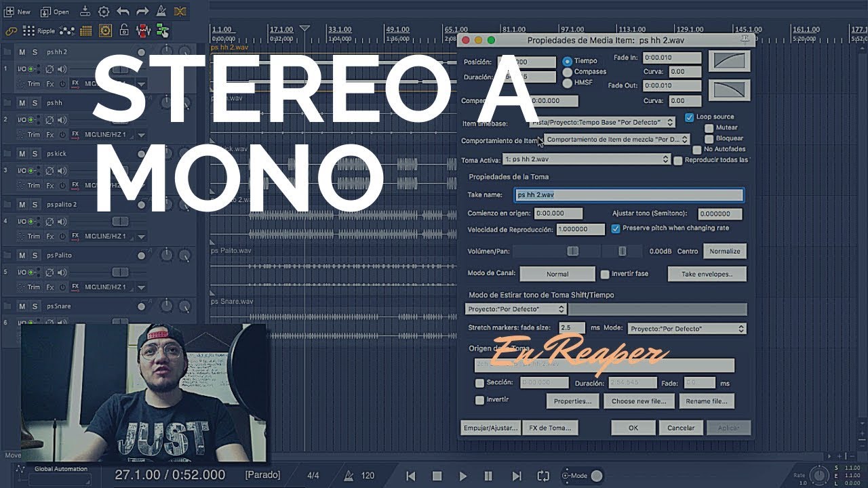Expand input dropdown arrow on ps hh track
Image resolution: width=868 pixels, height=488 pixels.
pos(141,136)
